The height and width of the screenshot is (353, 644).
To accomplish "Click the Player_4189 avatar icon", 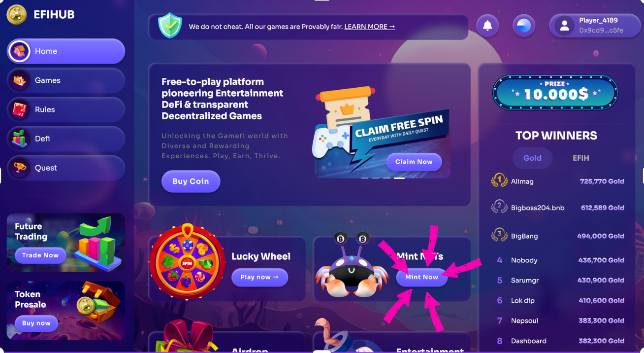I will click(x=564, y=26).
